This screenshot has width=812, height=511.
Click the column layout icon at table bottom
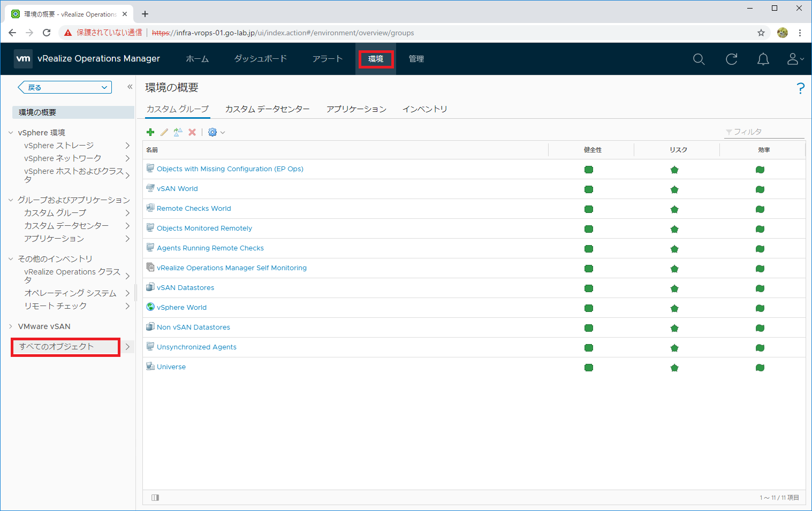tap(155, 498)
